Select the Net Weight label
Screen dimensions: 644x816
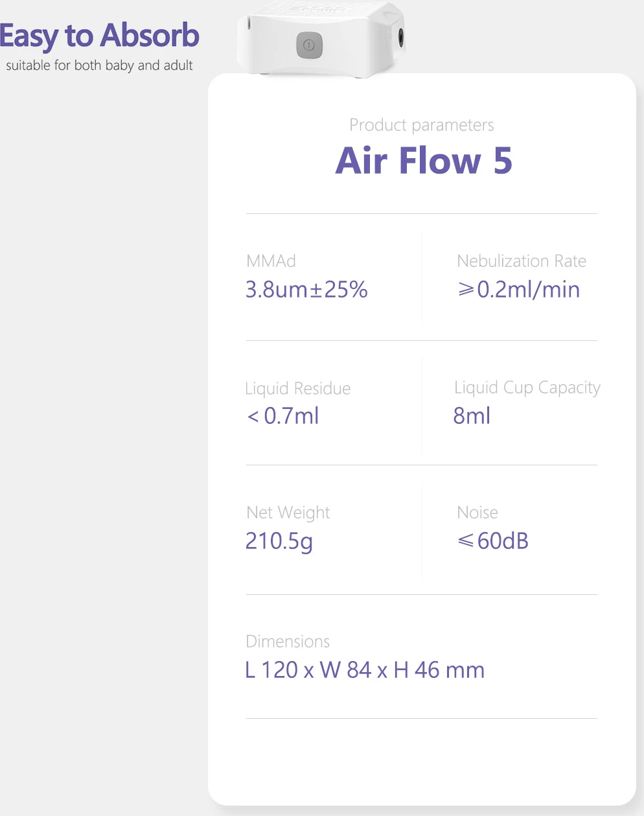pyautogui.click(x=288, y=513)
